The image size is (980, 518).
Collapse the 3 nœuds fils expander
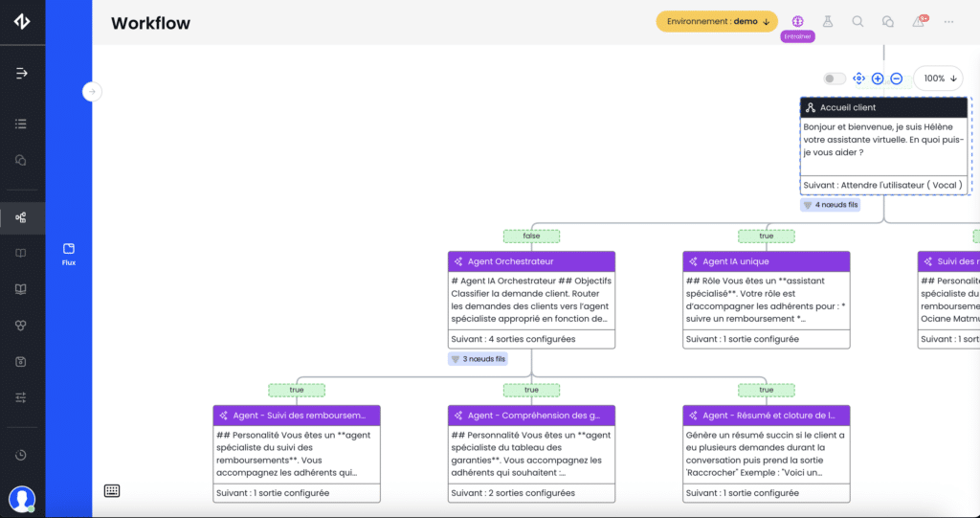coord(478,359)
